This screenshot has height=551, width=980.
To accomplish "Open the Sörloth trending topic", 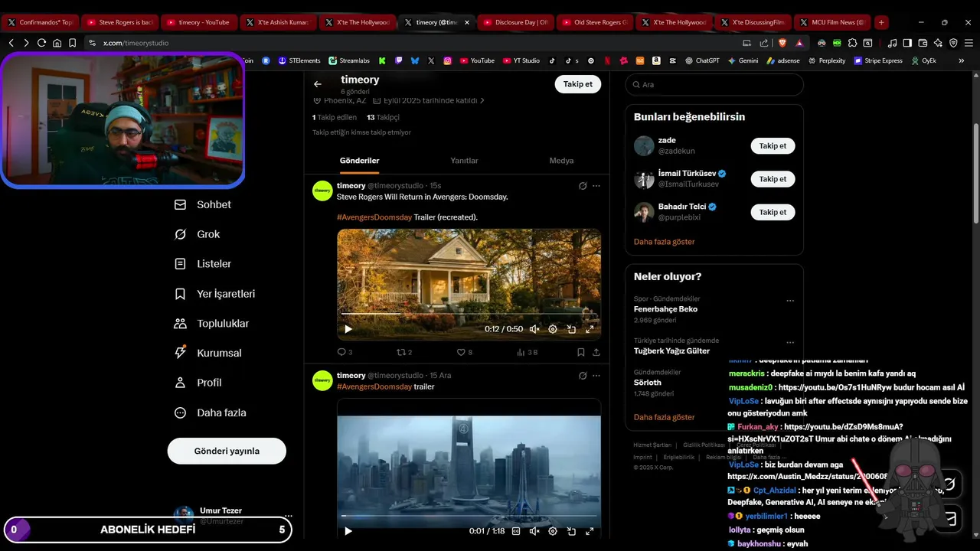I will click(x=646, y=382).
